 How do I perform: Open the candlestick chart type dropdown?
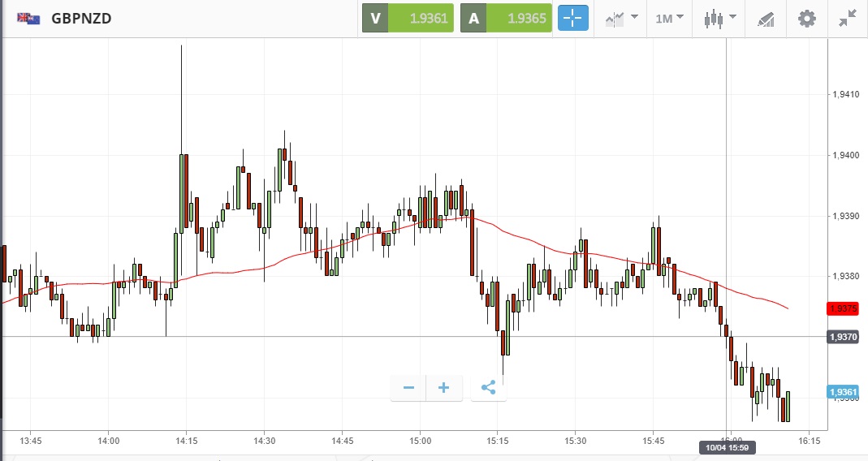click(719, 18)
